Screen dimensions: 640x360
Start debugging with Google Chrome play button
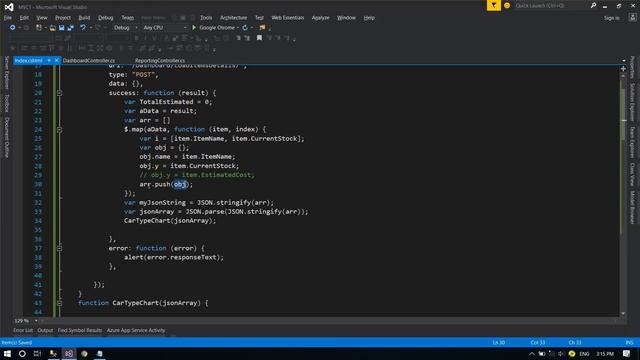(x=194, y=28)
